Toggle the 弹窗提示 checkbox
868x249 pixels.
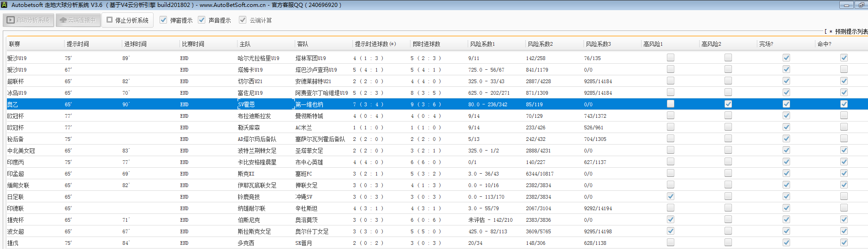pos(163,20)
